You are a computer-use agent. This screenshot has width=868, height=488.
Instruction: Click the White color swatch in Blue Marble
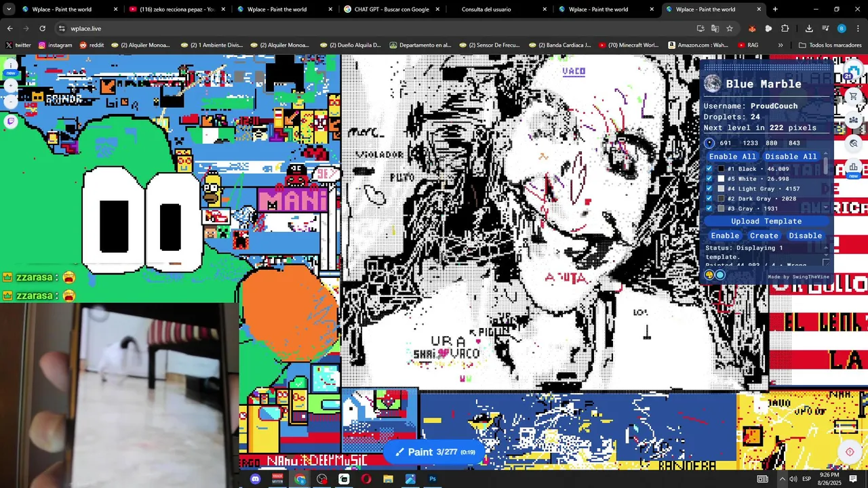[721, 179]
